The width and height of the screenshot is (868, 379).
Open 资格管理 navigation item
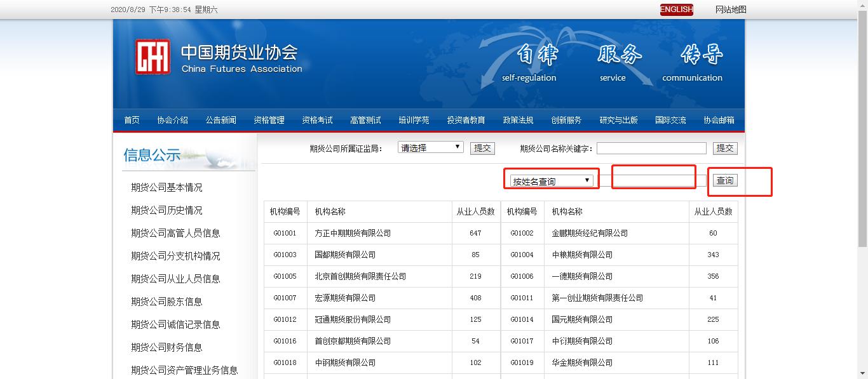(x=269, y=120)
